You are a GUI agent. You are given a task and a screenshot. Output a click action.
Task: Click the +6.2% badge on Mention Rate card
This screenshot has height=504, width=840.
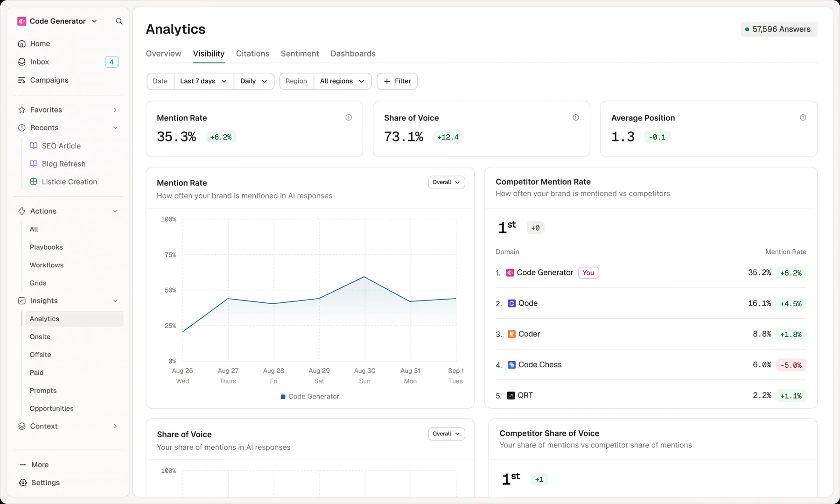click(x=221, y=137)
